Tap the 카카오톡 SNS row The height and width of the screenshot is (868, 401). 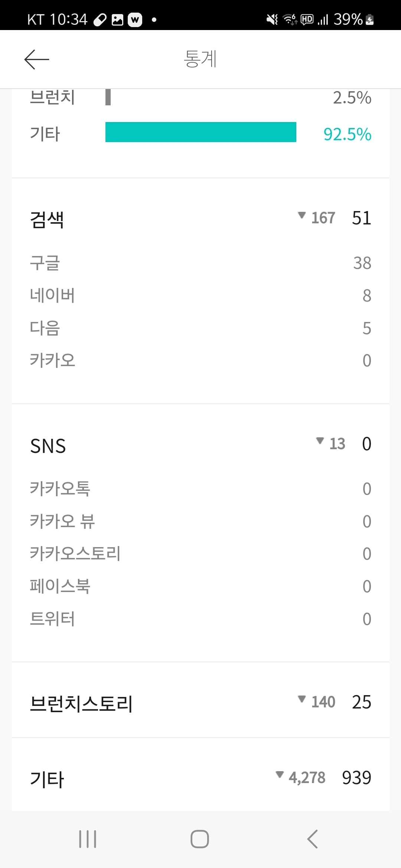200,489
